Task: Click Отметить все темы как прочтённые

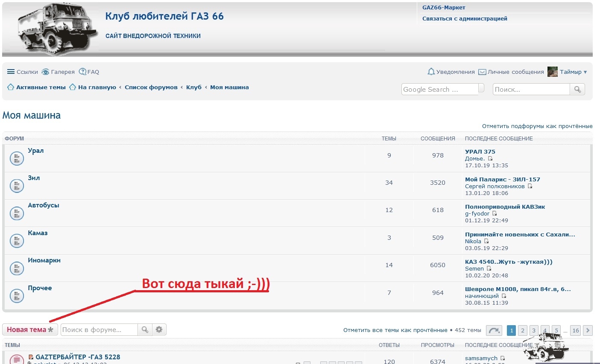Action: coord(395,330)
